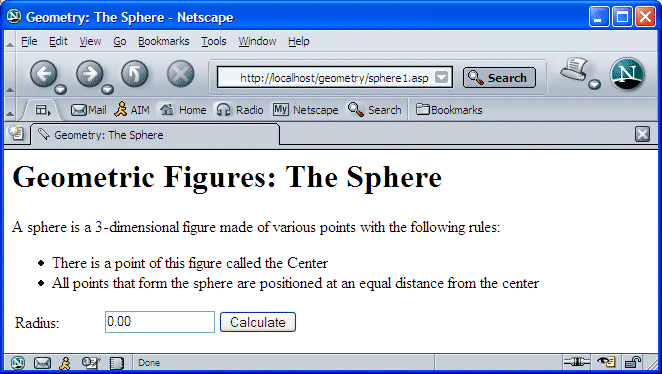Open the Bookmarks menu
Screen dimensions: 662x374
[163, 41]
